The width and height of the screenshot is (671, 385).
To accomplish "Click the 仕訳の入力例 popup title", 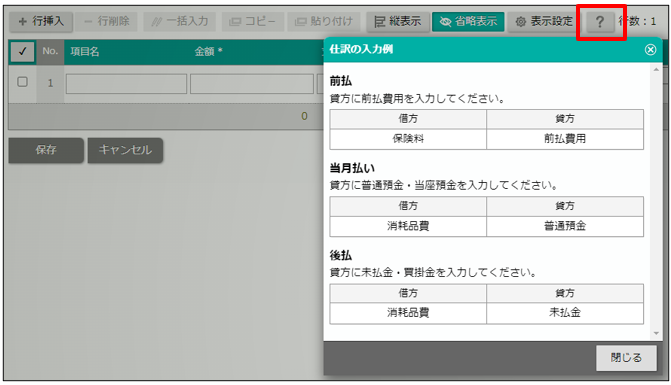I will 361,50.
